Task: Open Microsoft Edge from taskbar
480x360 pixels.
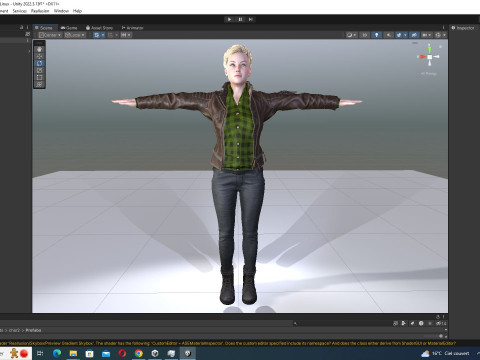Action: coord(57,353)
